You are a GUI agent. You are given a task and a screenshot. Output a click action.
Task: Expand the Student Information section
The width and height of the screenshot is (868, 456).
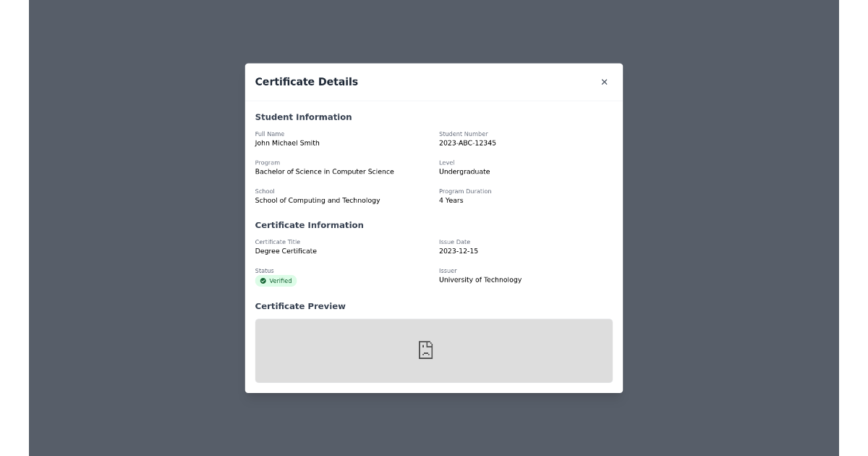pos(303,117)
